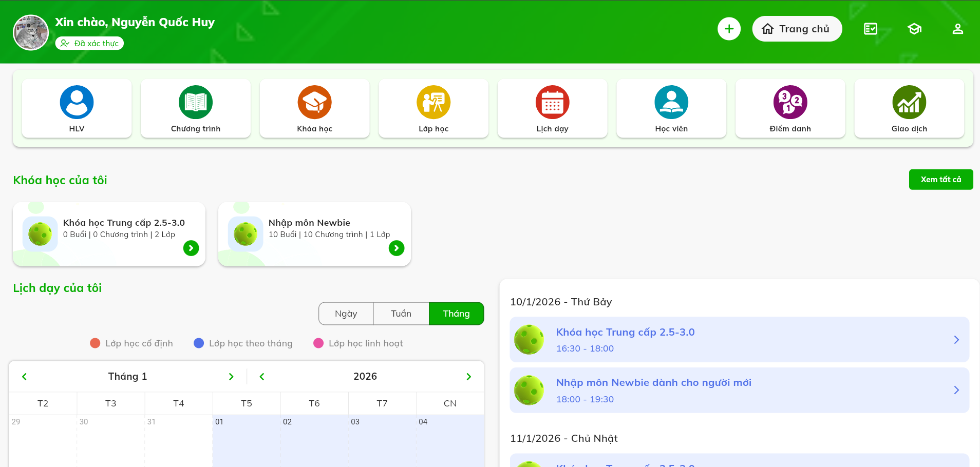Click the round plus add button
Viewport: 980px width, 467px height.
pos(729,29)
